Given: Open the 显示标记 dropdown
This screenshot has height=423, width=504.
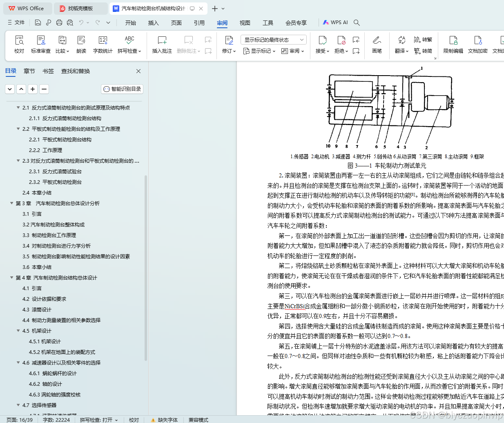Looking at the screenshot, I should point(259,51).
